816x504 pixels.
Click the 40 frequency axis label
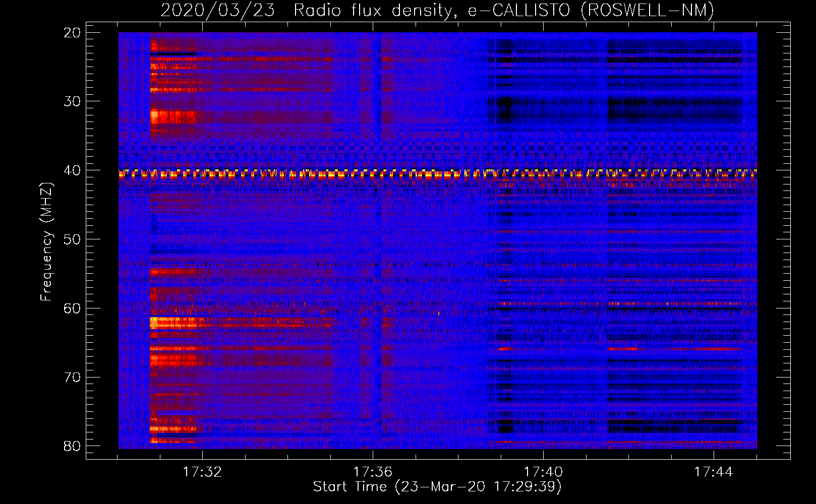(73, 170)
